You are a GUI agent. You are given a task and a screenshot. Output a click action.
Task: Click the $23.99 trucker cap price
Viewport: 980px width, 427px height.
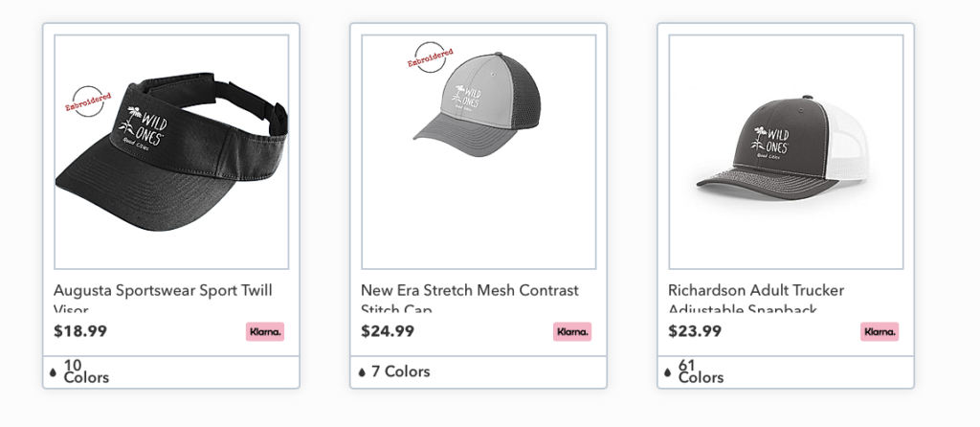pos(695,331)
